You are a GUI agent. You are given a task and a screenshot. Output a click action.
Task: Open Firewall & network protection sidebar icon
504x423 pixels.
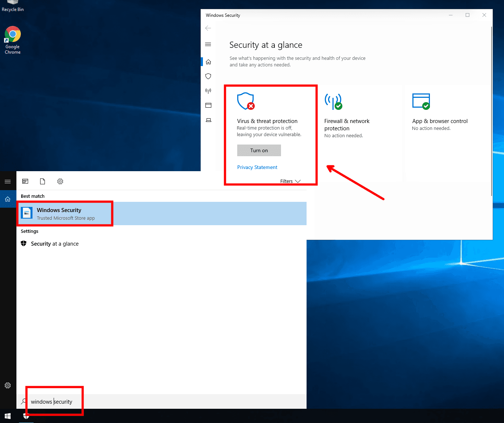click(208, 91)
